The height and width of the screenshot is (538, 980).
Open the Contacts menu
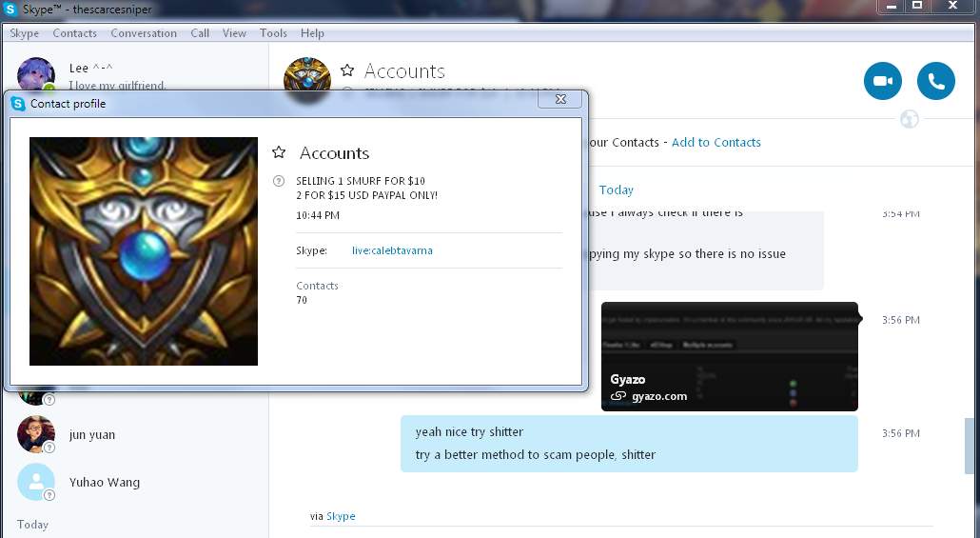[x=74, y=33]
